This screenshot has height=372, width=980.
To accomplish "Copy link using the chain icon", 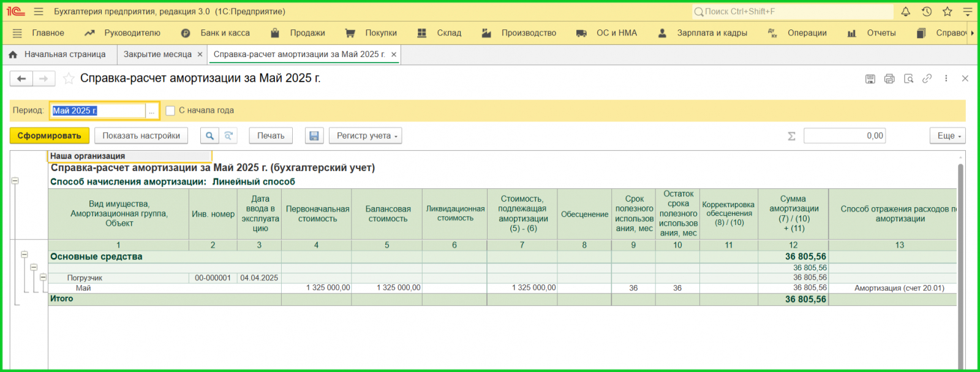I will pyautogui.click(x=927, y=78).
